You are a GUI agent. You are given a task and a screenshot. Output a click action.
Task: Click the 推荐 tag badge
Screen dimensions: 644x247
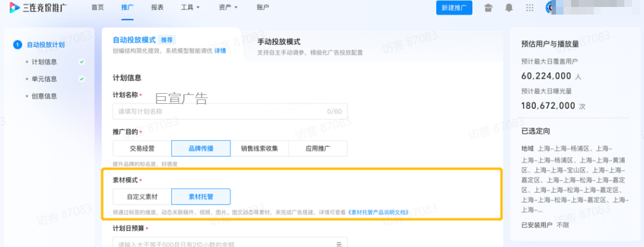[x=167, y=40]
